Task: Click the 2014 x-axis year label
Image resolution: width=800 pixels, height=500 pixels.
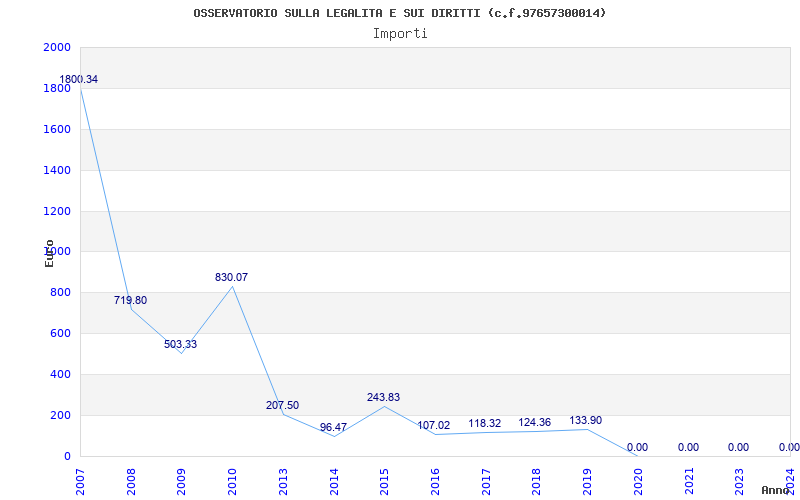Action: point(334,482)
